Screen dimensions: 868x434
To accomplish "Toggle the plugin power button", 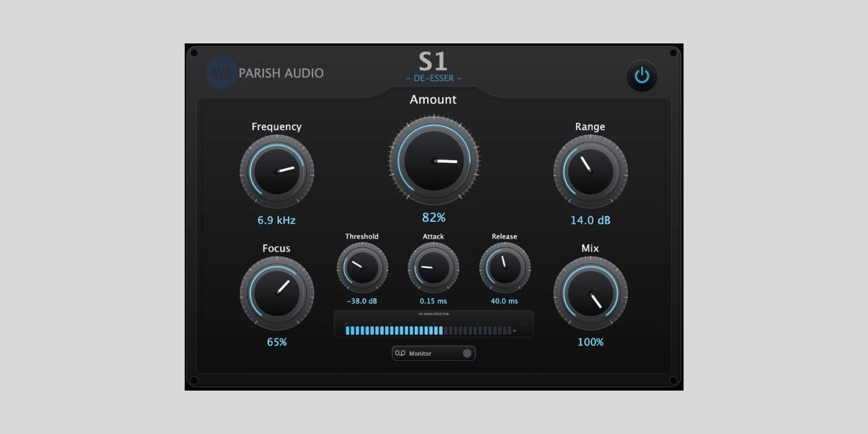I will coord(642,76).
